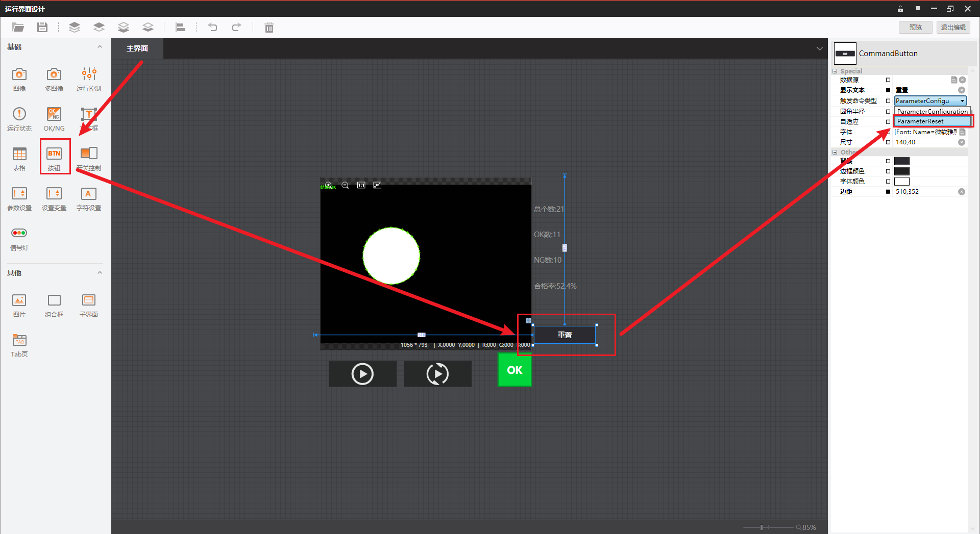Pick the OK/NG control icon
This screenshot has height=534, width=980.
[54, 115]
